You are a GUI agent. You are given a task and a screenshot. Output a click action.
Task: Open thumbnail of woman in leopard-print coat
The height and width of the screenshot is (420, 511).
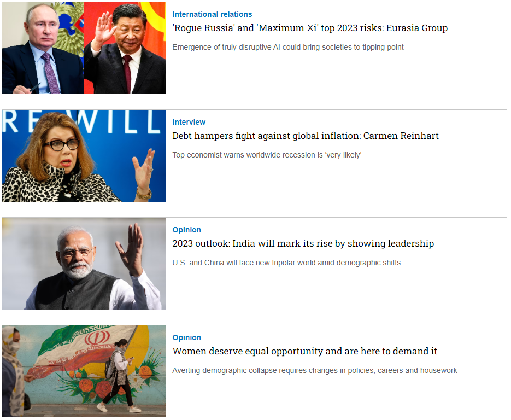point(83,156)
